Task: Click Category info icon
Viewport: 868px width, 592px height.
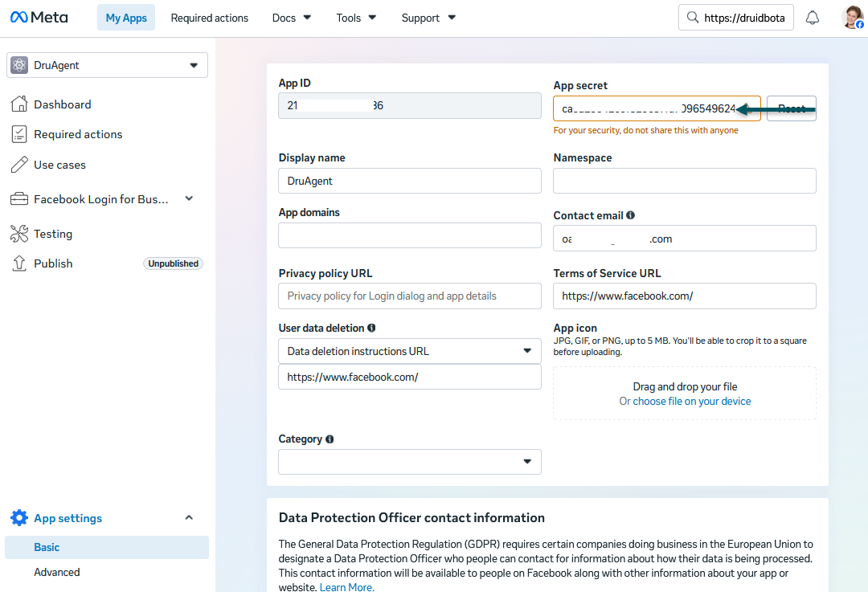Action: pyautogui.click(x=330, y=439)
